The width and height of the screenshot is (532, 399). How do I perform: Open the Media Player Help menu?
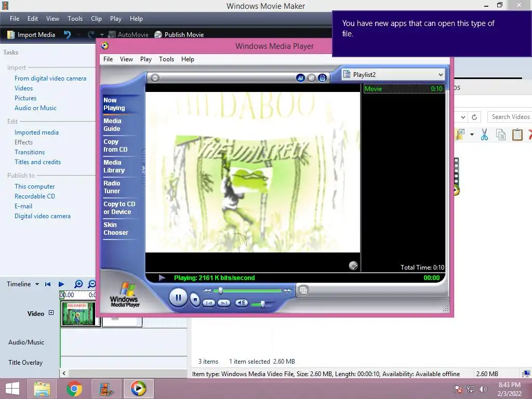click(188, 59)
